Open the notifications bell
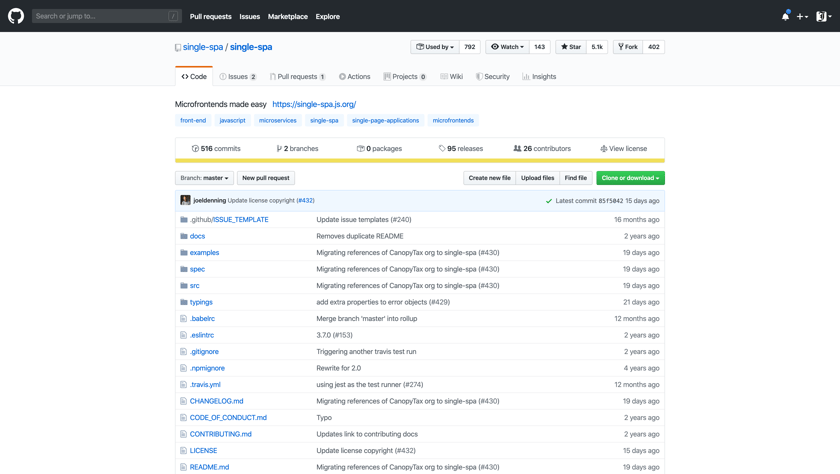Screen dimensions: 840x474 pos(785,17)
